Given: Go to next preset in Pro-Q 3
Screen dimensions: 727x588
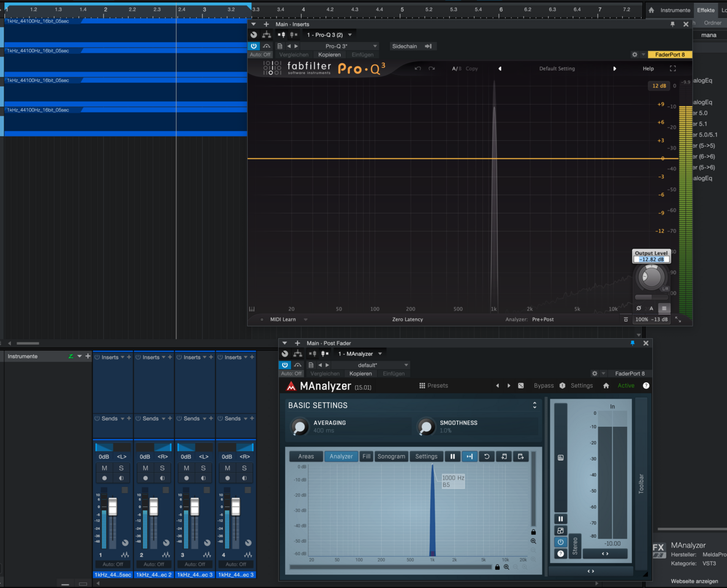Looking at the screenshot, I should [615, 69].
